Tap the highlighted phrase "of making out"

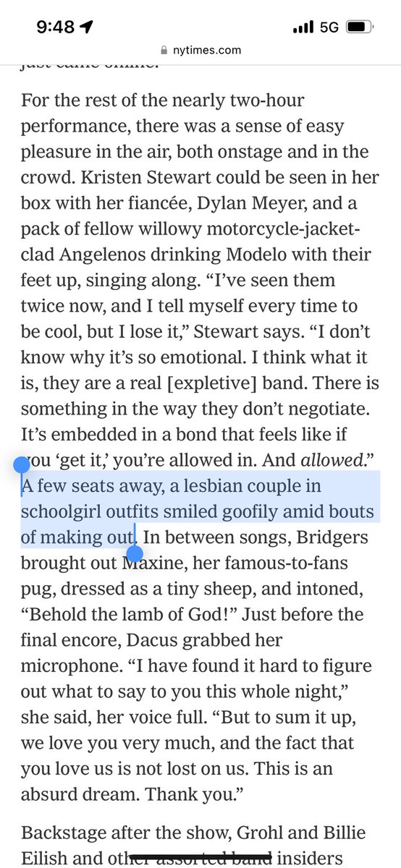pyautogui.click(x=78, y=537)
